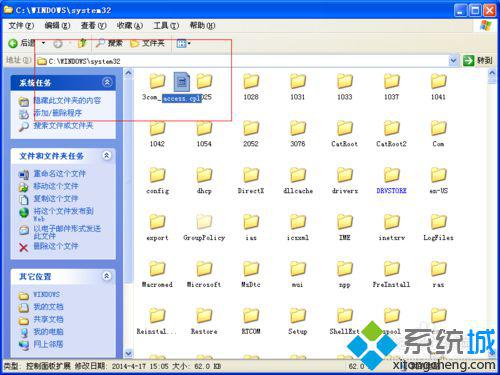Open the Search toolbar button
Viewport: 500px width, 375px height.
click(109, 43)
